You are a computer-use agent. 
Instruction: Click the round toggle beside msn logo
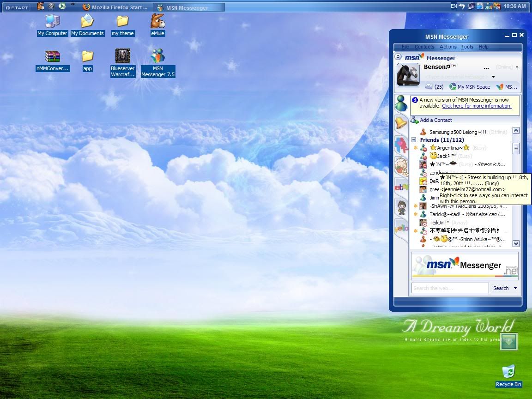(399, 57)
